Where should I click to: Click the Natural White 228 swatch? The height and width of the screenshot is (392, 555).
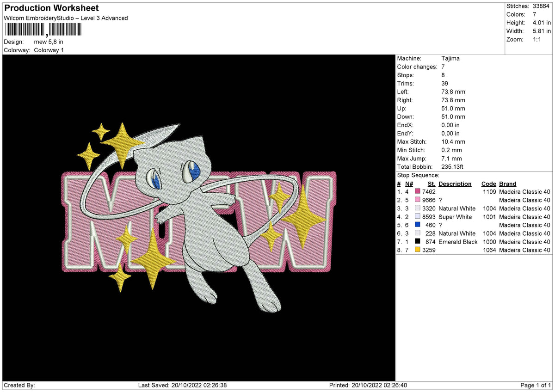point(417,233)
